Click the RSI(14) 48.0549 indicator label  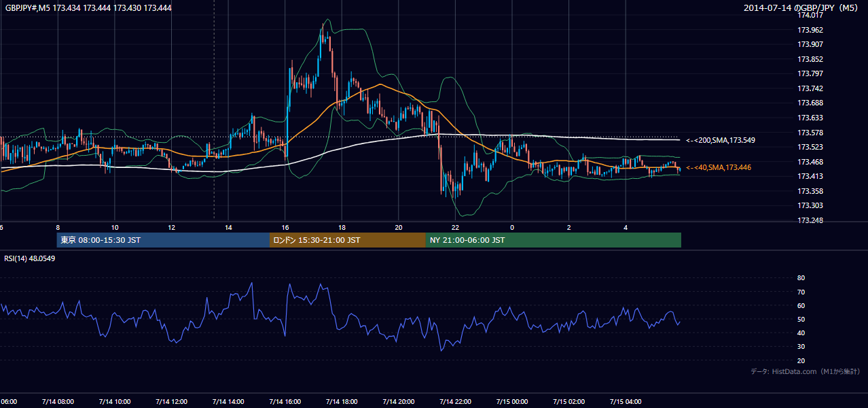pyautogui.click(x=30, y=258)
